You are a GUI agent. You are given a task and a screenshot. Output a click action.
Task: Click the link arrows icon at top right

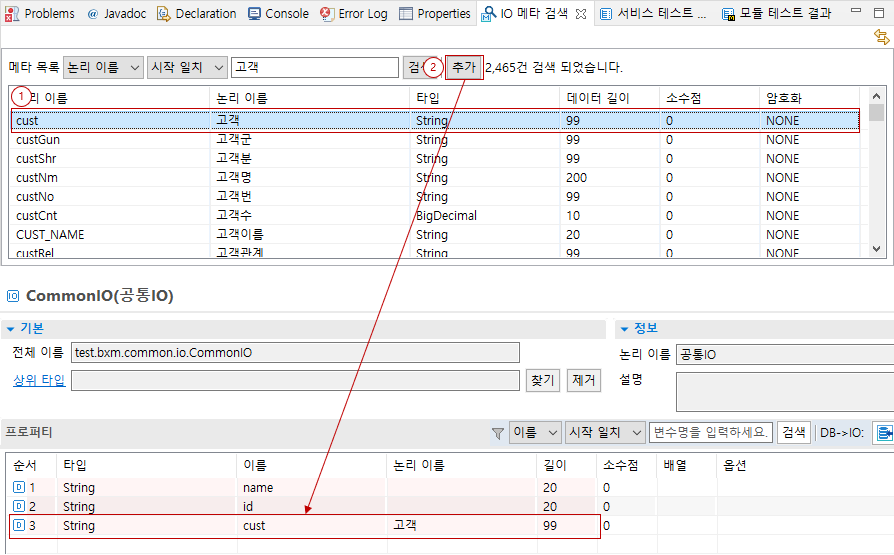click(x=881, y=37)
